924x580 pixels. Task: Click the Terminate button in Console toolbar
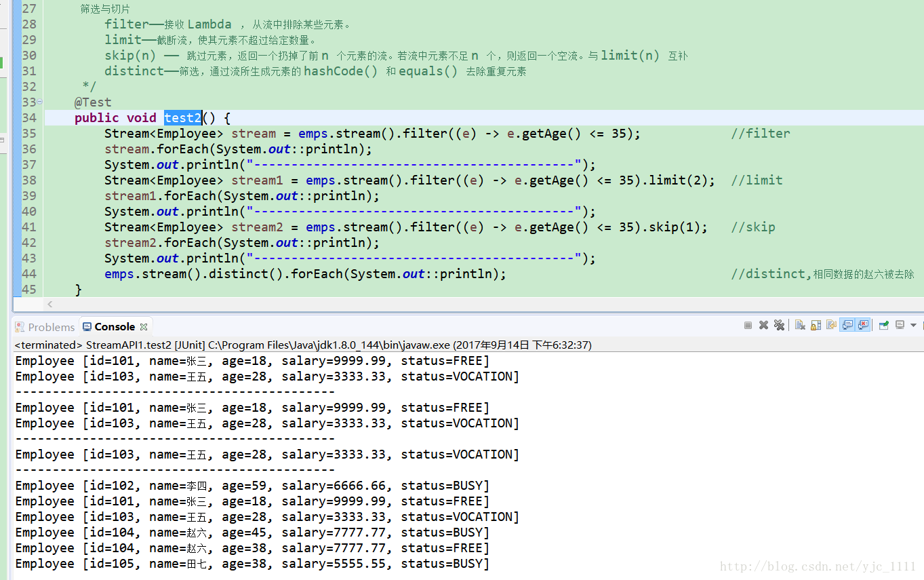pyautogui.click(x=748, y=326)
